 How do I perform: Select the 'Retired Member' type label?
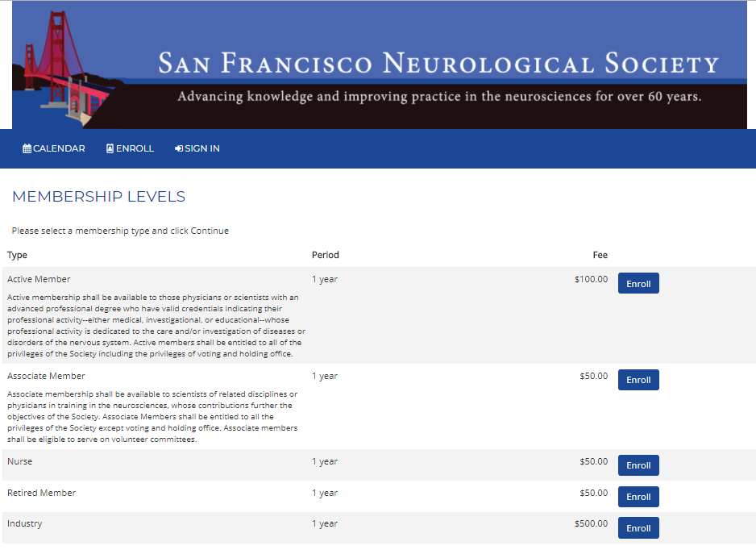coord(41,493)
